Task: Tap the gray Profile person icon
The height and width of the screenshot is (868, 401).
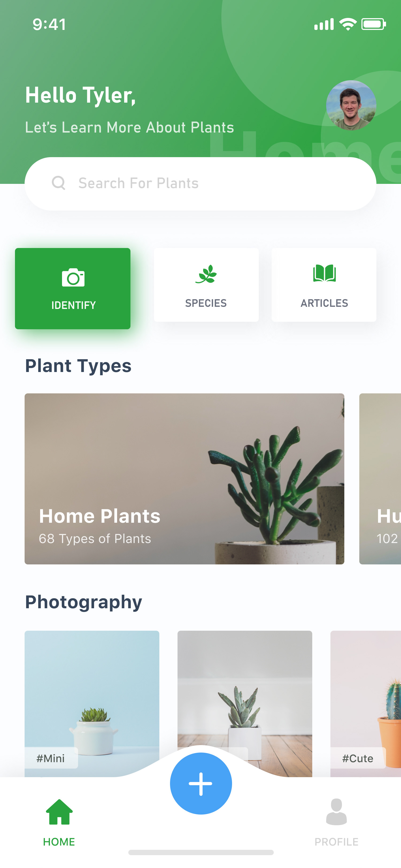Action: point(336,812)
